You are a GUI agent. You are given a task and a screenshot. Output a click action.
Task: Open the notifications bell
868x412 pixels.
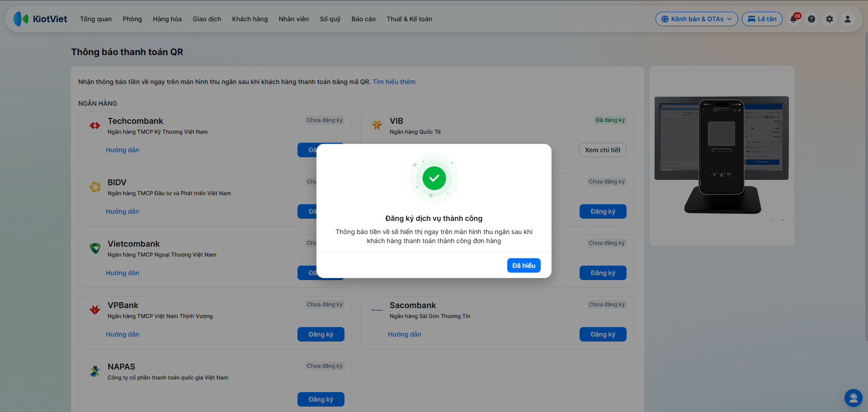click(x=793, y=19)
